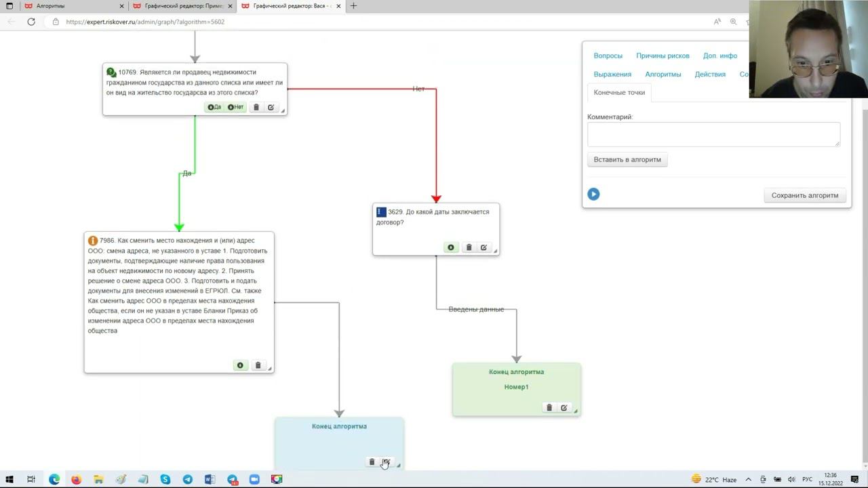Click the browser address bar URL
This screenshot has height=488, width=868.
click(x=145, y=22)
